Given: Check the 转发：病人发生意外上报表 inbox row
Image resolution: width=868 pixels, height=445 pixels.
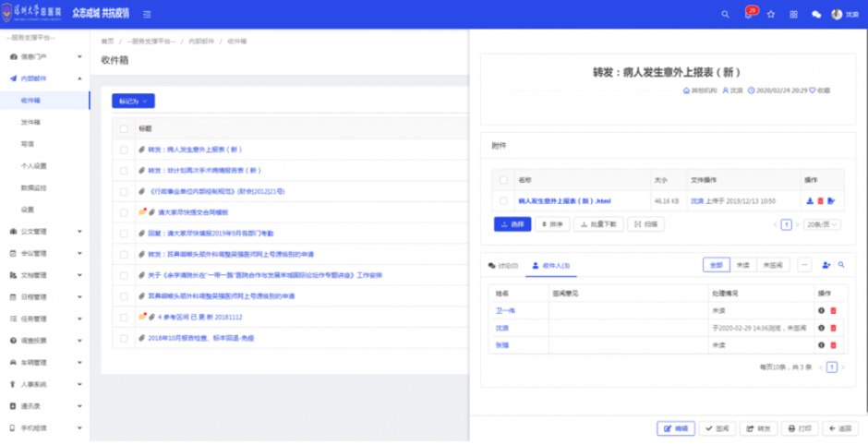Looking at the screenshot, I should (124, 150).
